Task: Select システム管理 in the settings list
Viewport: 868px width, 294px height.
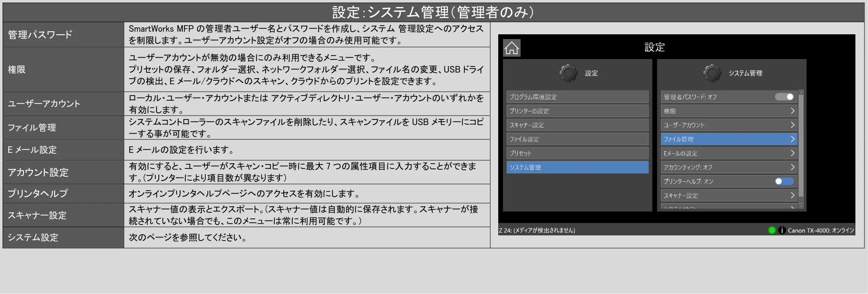Action: 578,167
